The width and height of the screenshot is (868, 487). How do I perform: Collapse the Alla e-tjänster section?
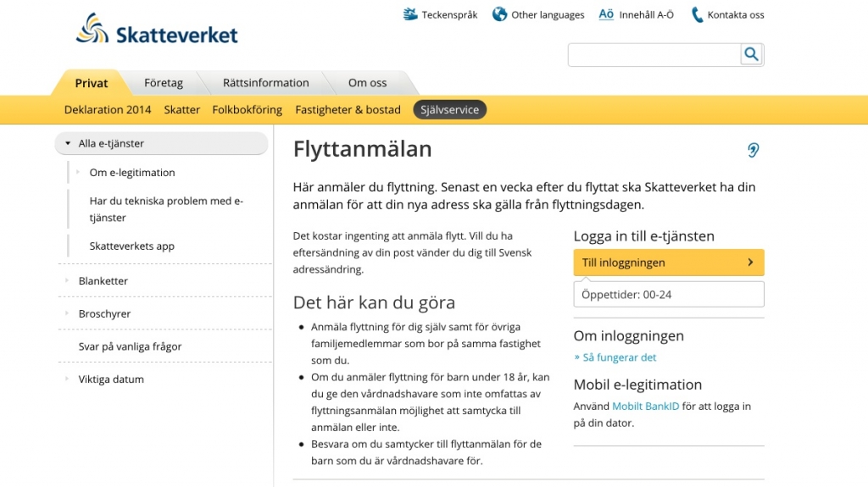(x=68, y=144)
